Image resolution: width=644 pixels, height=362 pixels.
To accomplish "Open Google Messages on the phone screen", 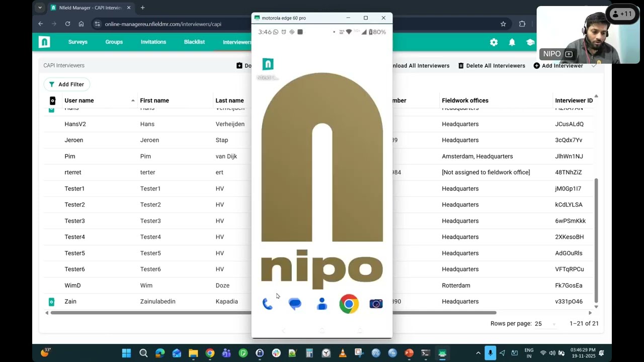I will pos(295,304).
